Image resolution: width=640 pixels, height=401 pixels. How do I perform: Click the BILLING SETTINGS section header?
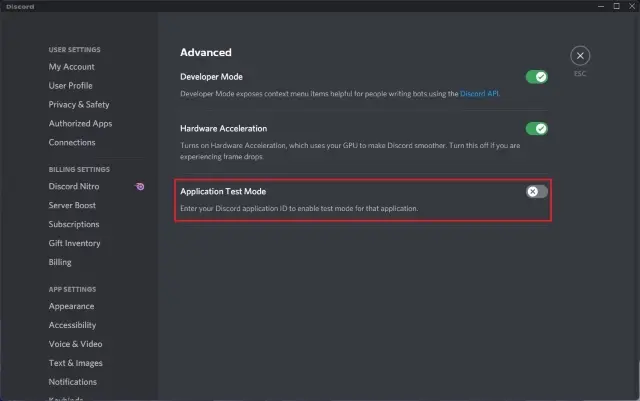[79, 169]
